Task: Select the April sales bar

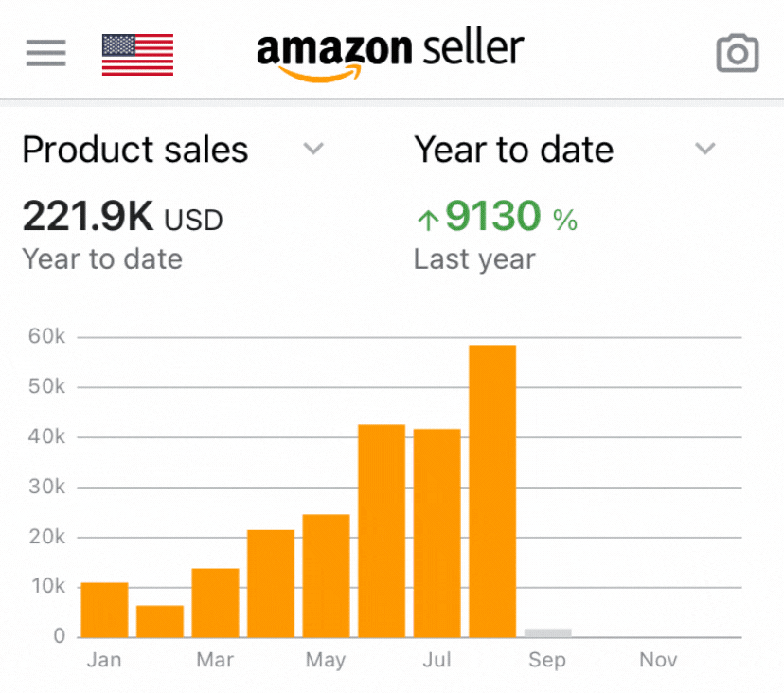Action: [271, 583]
